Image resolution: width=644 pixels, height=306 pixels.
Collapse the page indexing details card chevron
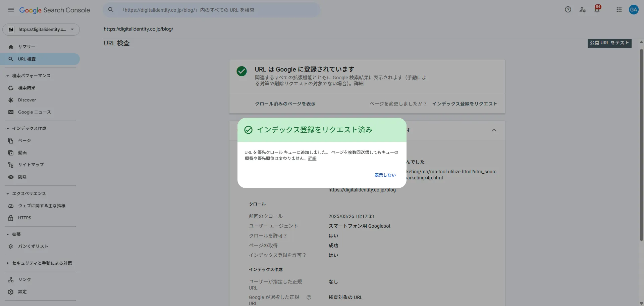(x=494, y=130)
